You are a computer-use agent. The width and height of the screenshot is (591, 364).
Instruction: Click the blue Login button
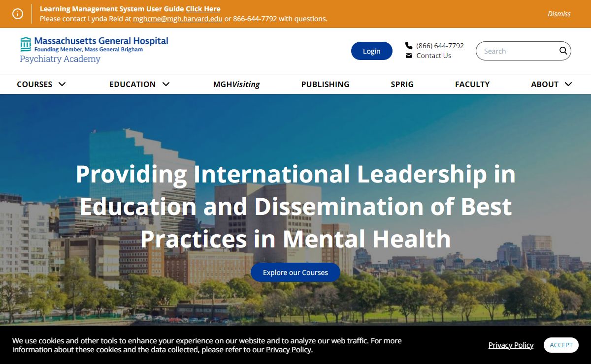(x=372, y=51)
